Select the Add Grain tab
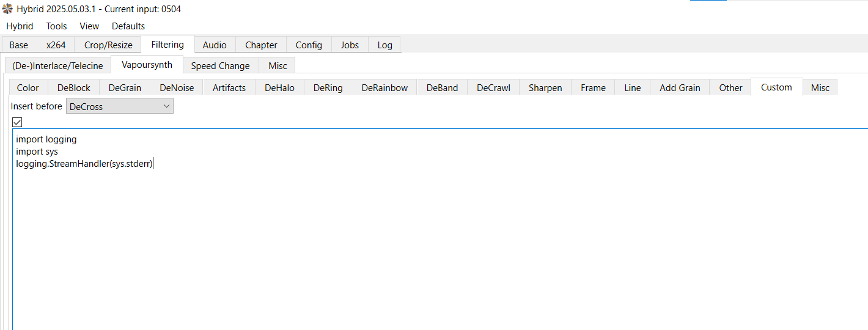 click(x=680, y=87)
